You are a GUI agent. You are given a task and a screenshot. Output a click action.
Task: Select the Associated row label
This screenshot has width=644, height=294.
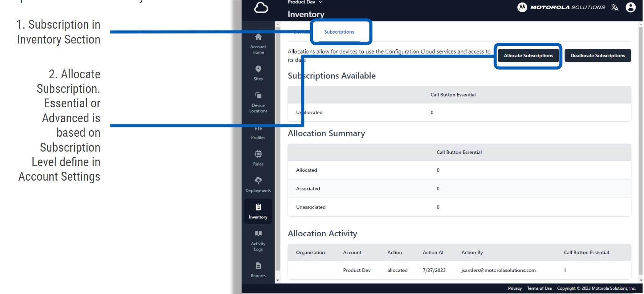click(x=308, y=189)
